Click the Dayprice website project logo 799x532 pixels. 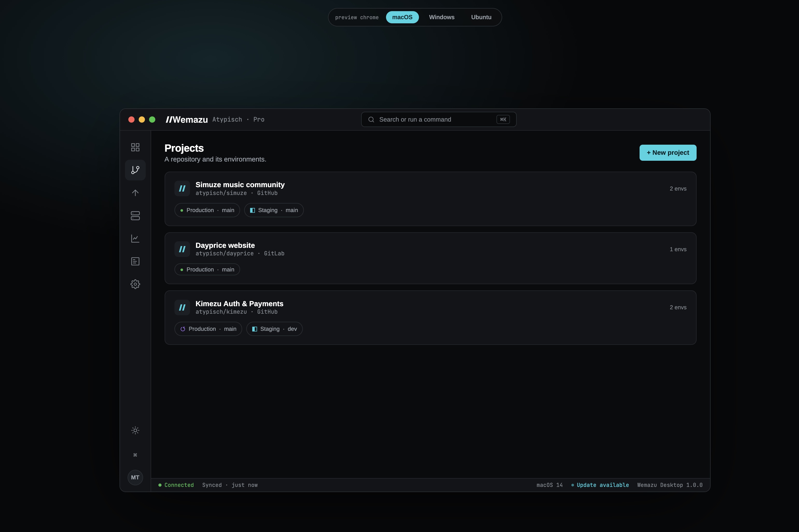182,249
